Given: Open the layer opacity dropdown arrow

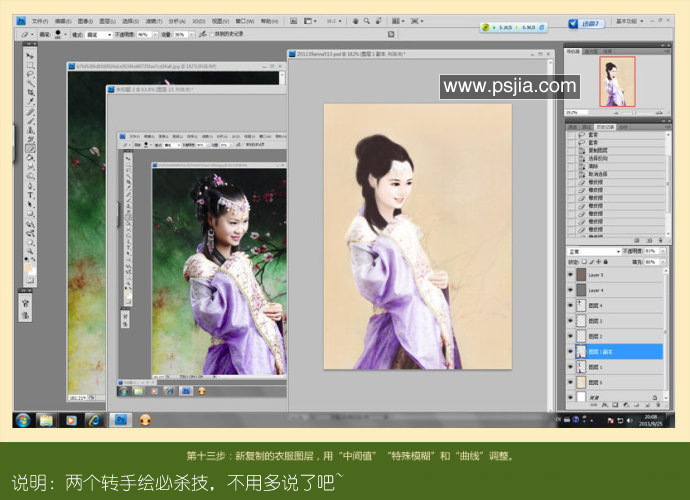Looking at the screenshot, I should 663,251.
